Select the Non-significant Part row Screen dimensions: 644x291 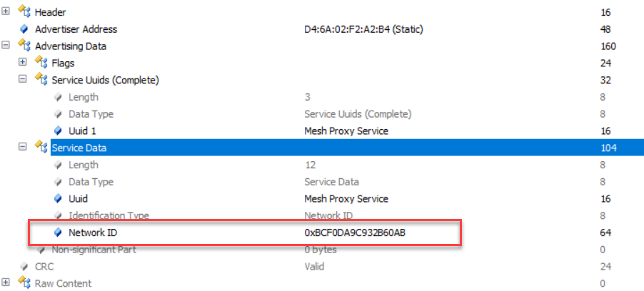94,250
